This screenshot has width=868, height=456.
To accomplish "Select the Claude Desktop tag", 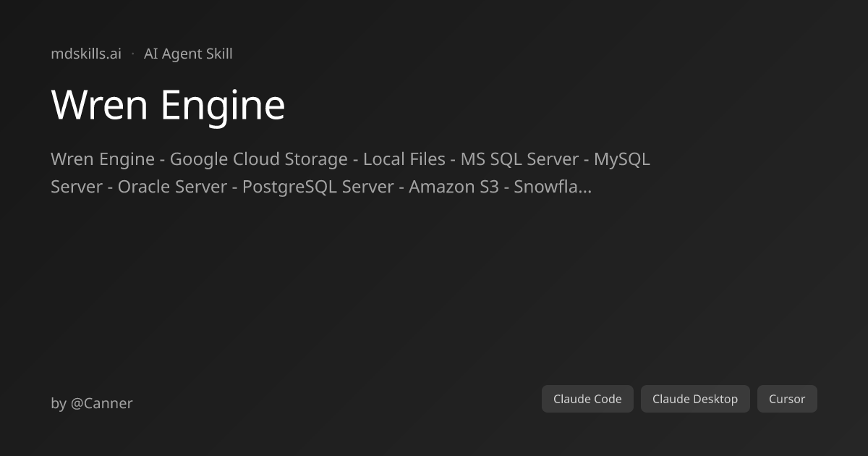I will [695, 399].
